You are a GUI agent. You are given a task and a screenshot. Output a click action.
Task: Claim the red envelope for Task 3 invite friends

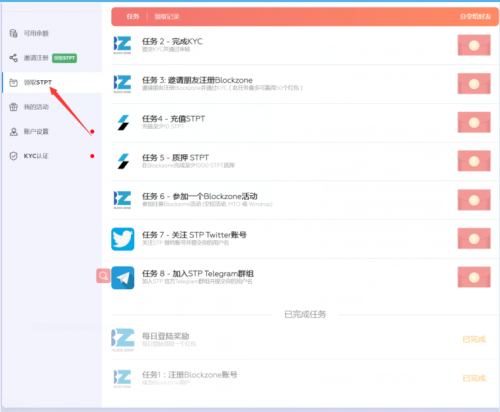coord(474,84)
